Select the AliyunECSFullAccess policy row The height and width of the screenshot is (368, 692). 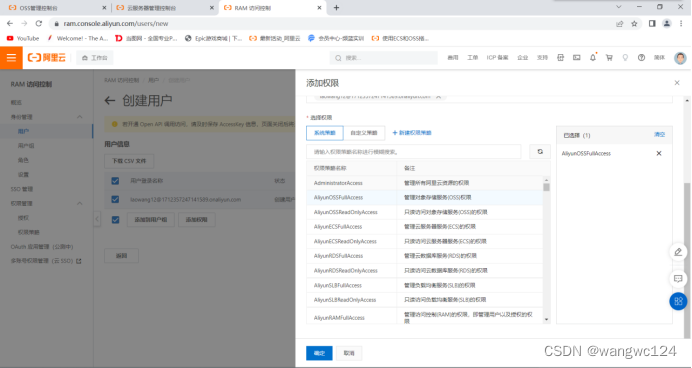425,226
